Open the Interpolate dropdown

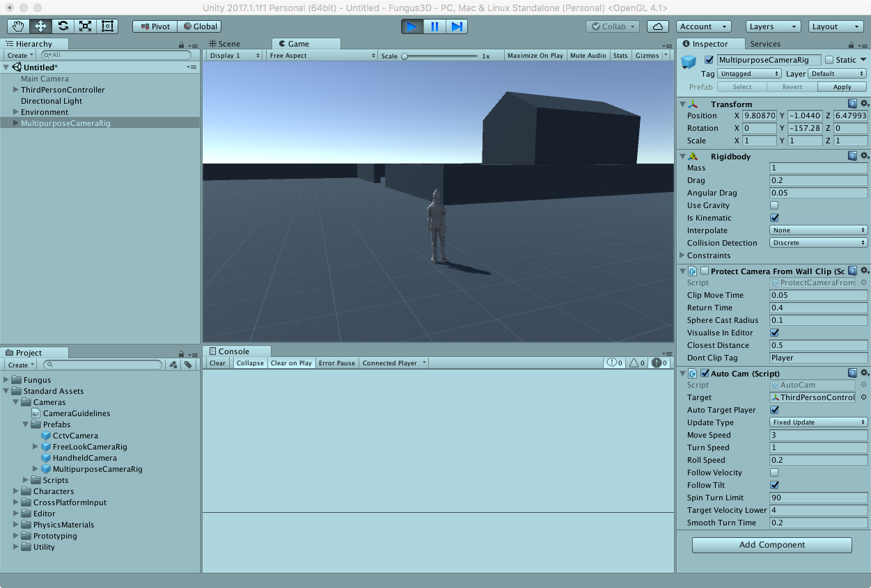(819, 230)
